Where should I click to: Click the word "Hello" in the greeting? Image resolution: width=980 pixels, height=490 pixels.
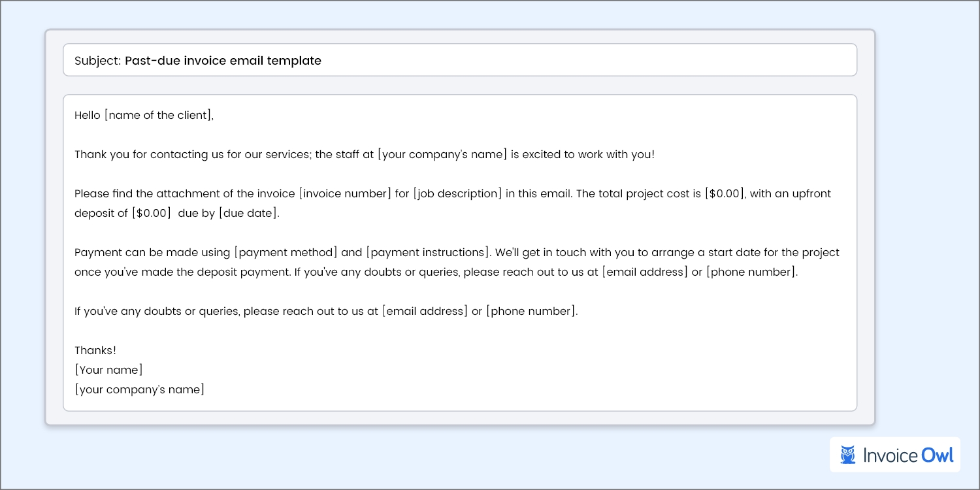88,116
